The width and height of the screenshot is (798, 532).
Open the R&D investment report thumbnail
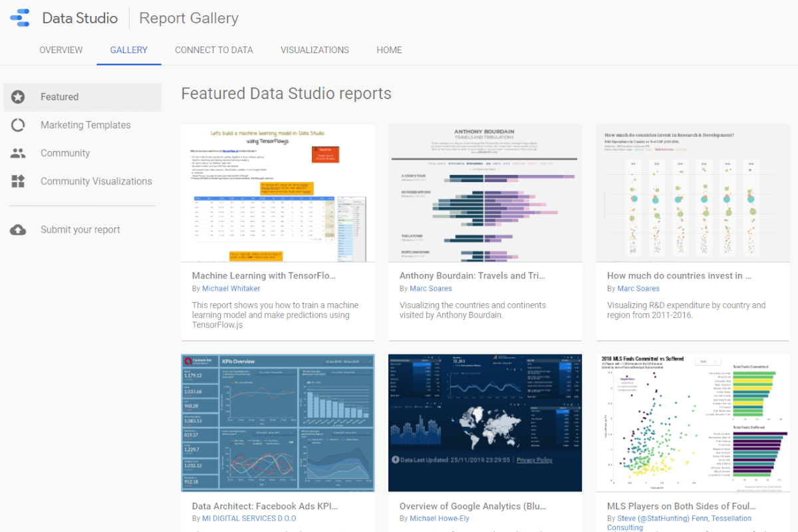click(x=693, y=194)
